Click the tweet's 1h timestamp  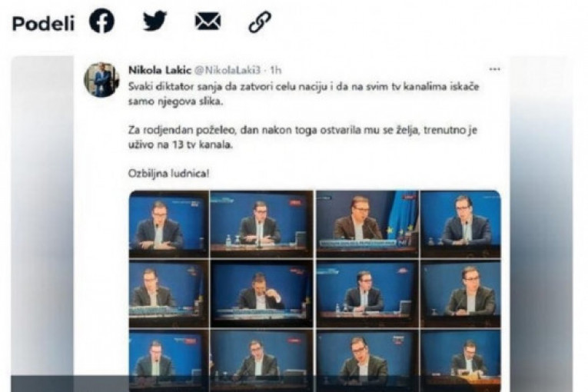[276, 70]
